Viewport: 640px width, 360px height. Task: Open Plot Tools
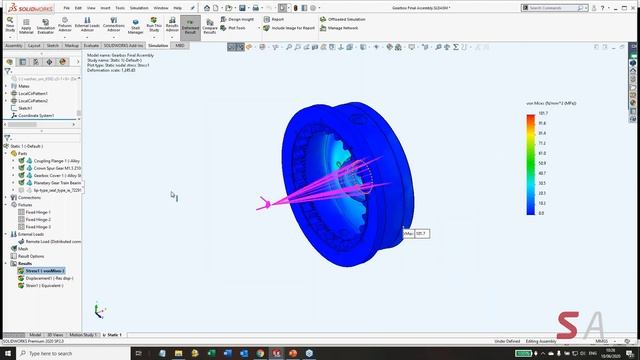[233, 28]
